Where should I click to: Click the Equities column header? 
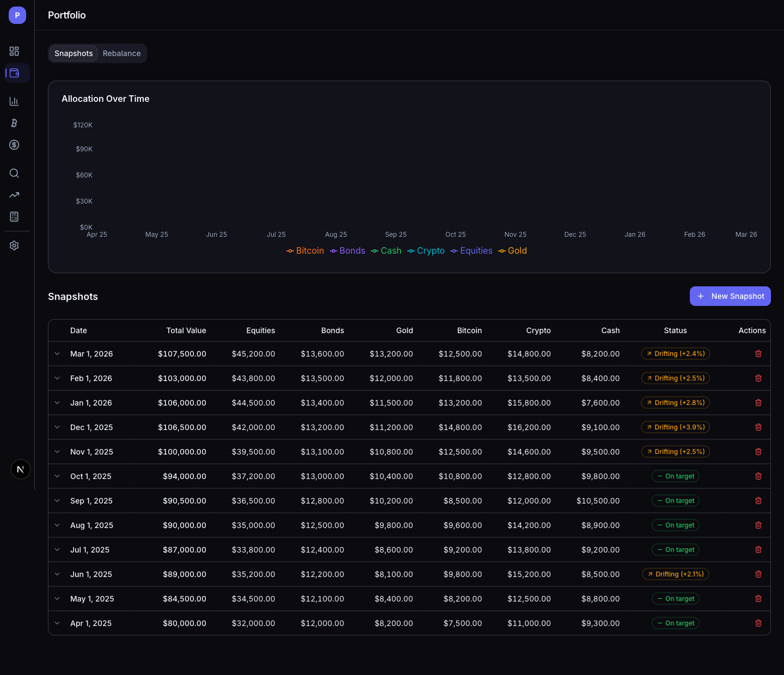(x=261, y=330)
